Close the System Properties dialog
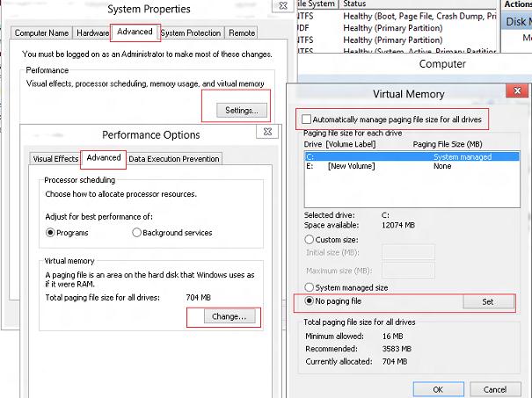Screen dimensions: 532x398 (283, 6)
